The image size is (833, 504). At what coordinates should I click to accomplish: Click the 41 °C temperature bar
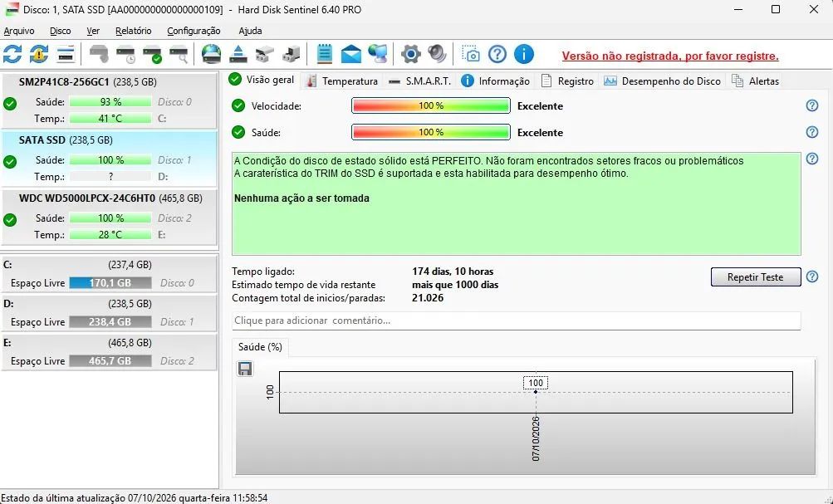(x=110, y=119)
